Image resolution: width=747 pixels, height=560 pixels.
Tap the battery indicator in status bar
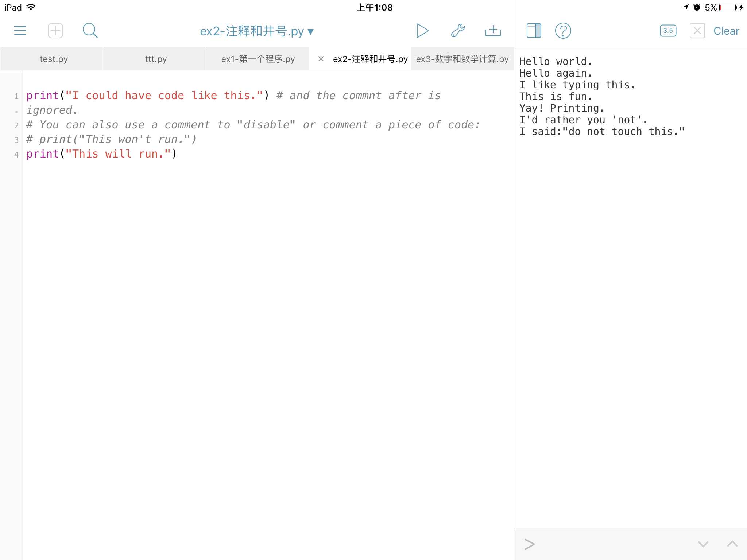(x=728, y=7)
